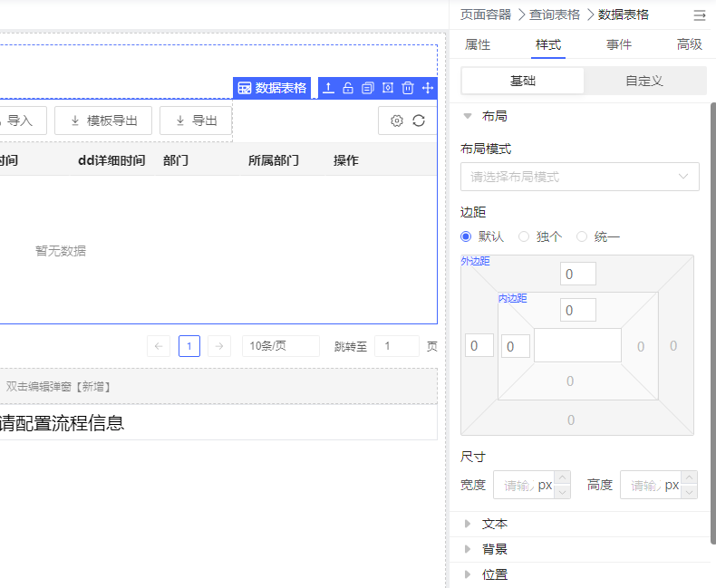Expand the 位置 section
Image resolution: width=716 pixels, height=588 pixels.
pos(468,574)
